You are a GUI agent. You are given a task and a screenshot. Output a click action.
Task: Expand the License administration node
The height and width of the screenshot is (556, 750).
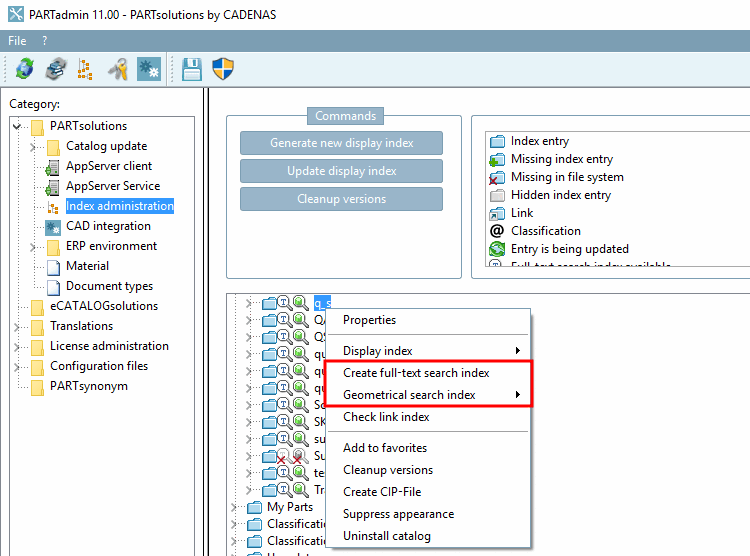pos(17,347)
